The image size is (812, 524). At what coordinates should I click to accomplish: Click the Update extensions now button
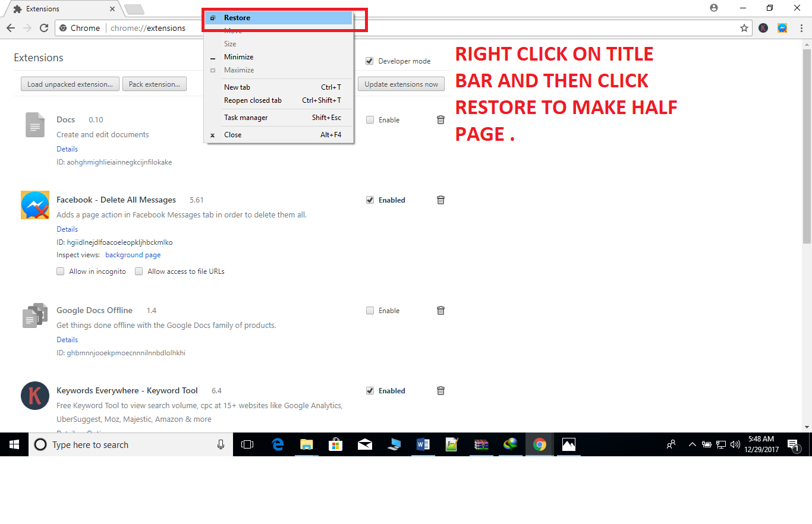click(x=401, y=84)
